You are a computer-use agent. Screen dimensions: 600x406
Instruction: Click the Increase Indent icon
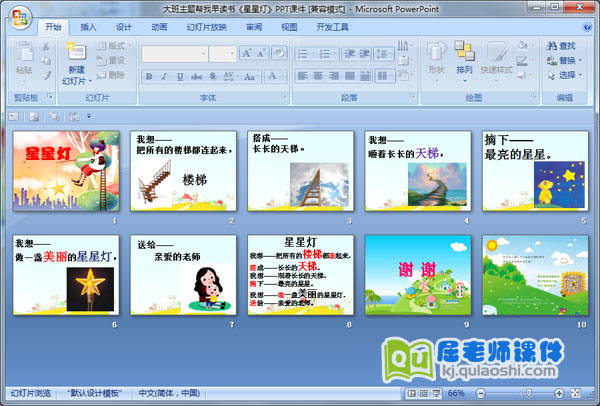click(x=365, y=54)
